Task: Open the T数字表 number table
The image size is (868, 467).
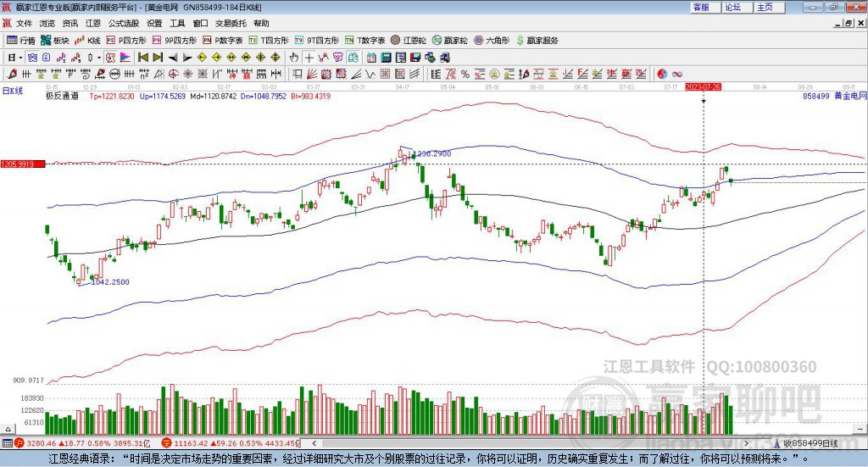Action: click(x=364, y=41)
